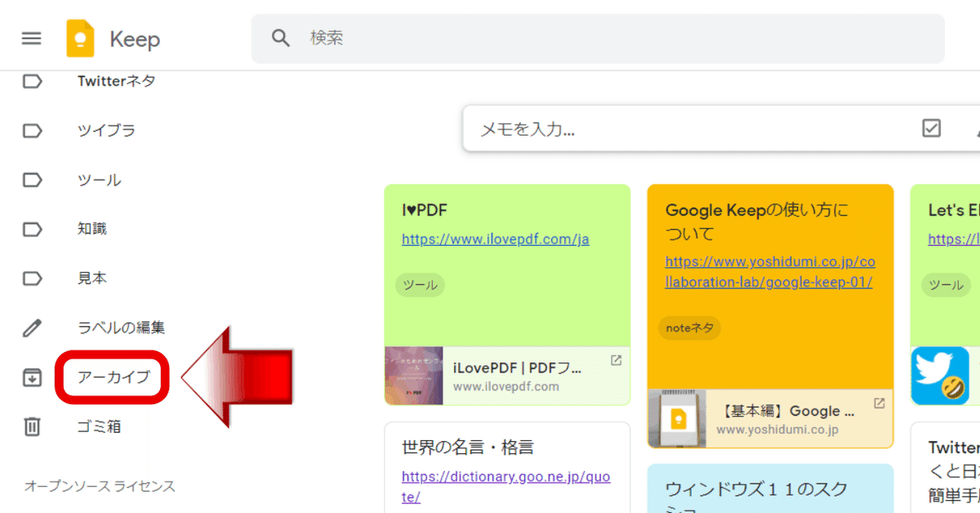The width and height of the screenshot is (980, 513).
Task: Select the Twitterネタ label icon
Action: 32,81
